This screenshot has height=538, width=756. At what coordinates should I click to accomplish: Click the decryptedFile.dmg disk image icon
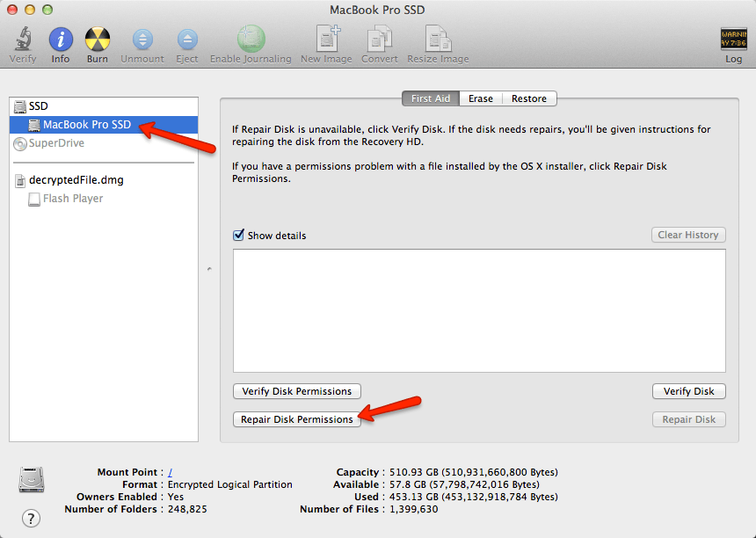[x=20, y=180]
